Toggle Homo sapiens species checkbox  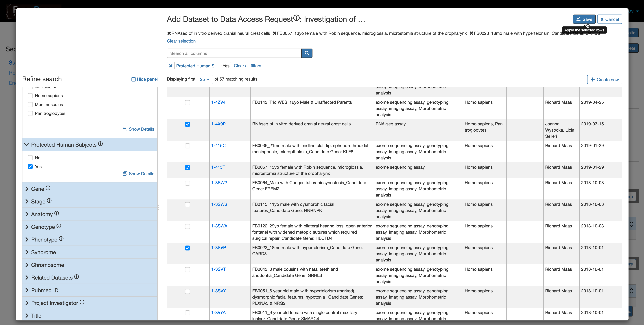point(30,96)
